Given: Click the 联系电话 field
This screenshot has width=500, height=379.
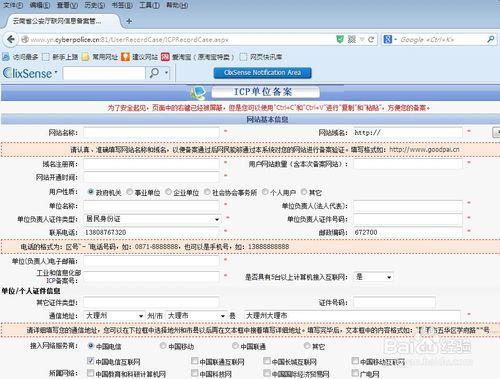Looking at the screenshot, I should (151, 232).
